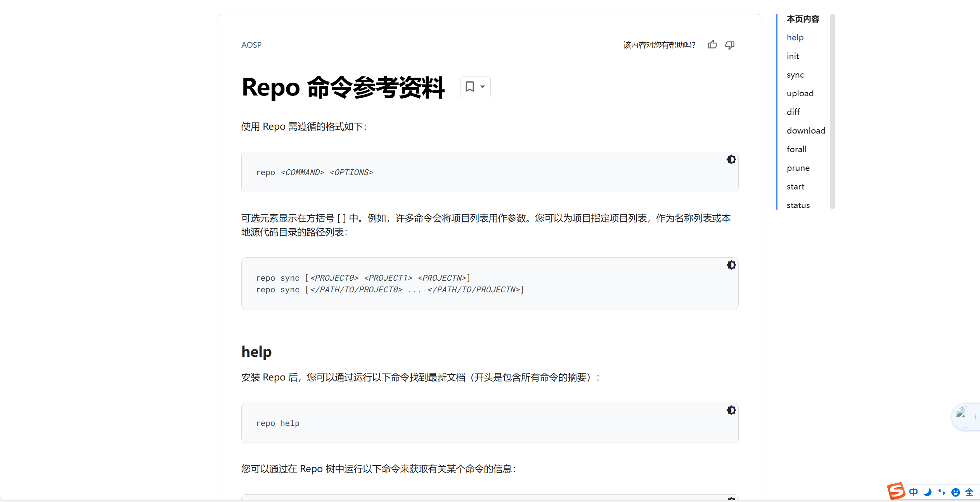Image resolution: width=980 pixels, height=502 pixels.
Task: Jump to init section in page contents
Action: [793, 56]
